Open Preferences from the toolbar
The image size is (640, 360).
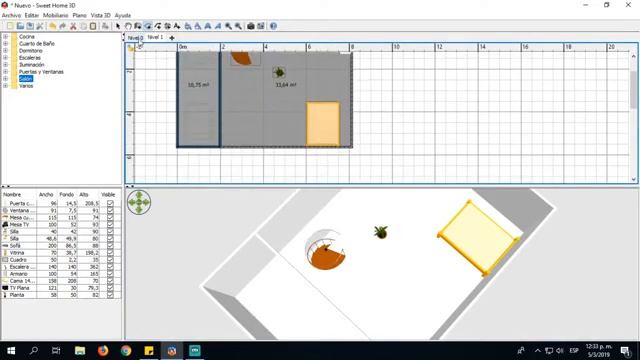[x=40, y=26]
